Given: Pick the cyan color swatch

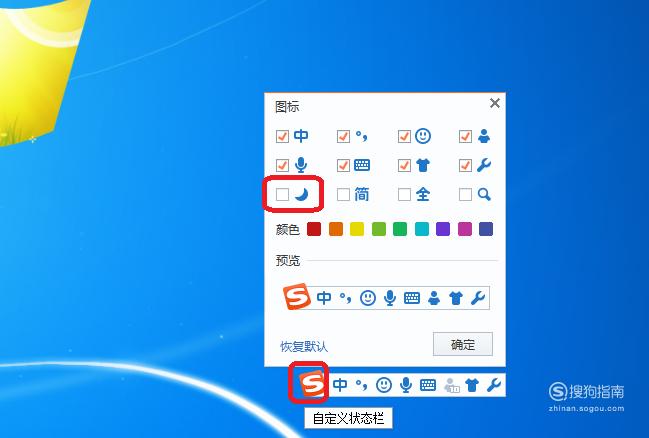Looking at the screenshot, I should pos(422,229).
